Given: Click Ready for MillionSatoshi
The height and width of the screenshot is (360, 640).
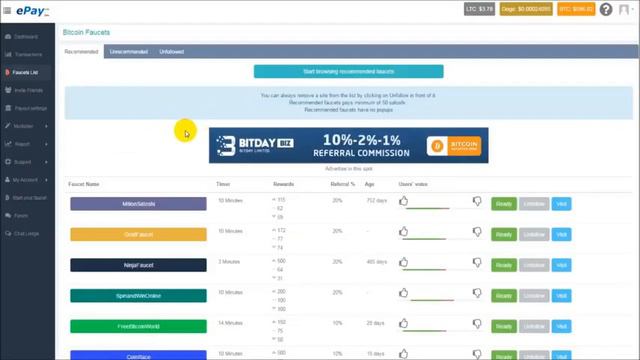Looking at the screenshot, I should (x=504, y=204).
